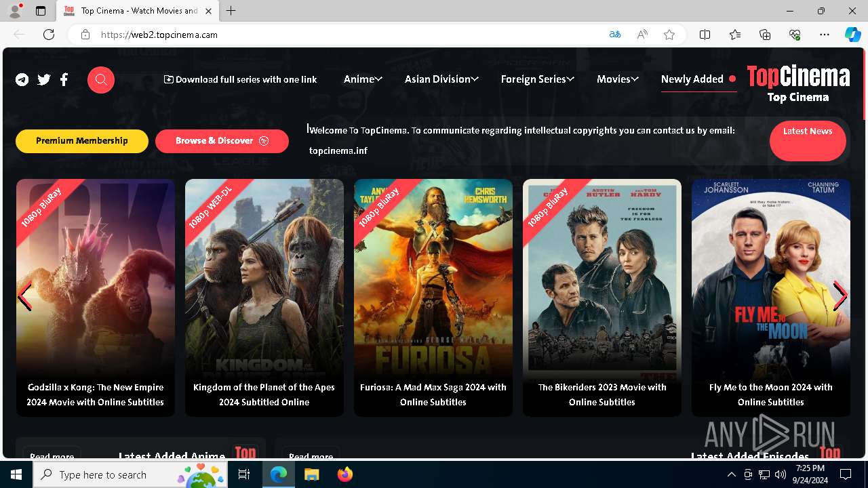868x488 pixels.
Task: Expand the Movies dropdown menu
Action: click(x=618, y=79)
